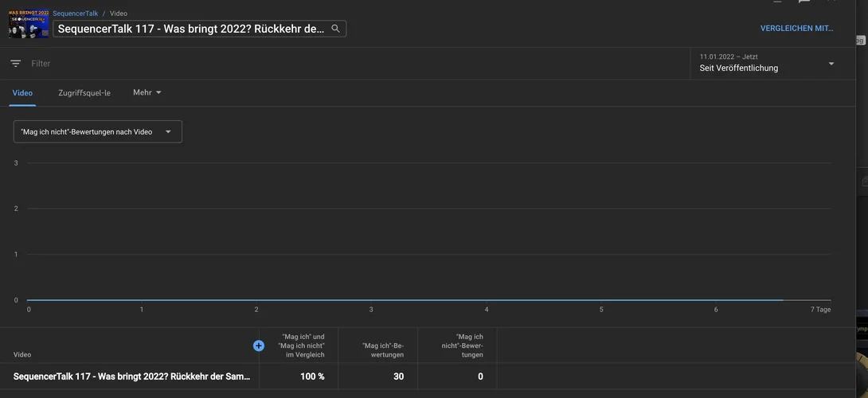Click the 7 Tage axis label
The height and width of the screenshot is (398, 868).
pyautogui.click(x=820, y=310)
